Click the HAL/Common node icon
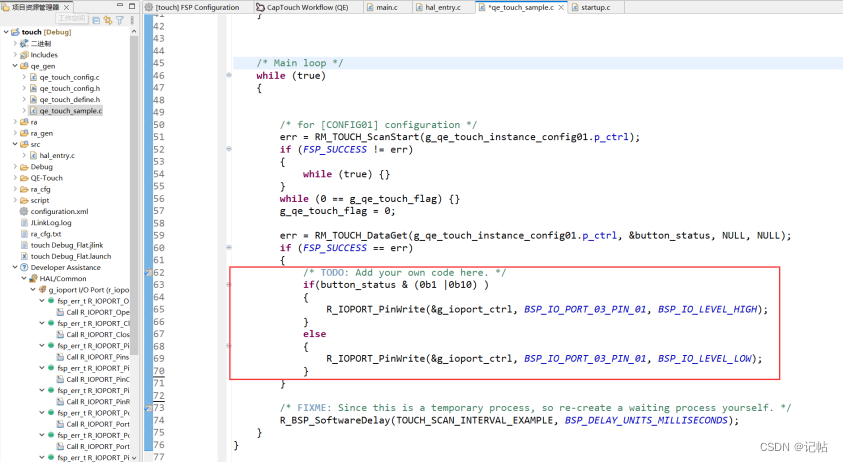The image size is (843, 462). coord(33,279)
